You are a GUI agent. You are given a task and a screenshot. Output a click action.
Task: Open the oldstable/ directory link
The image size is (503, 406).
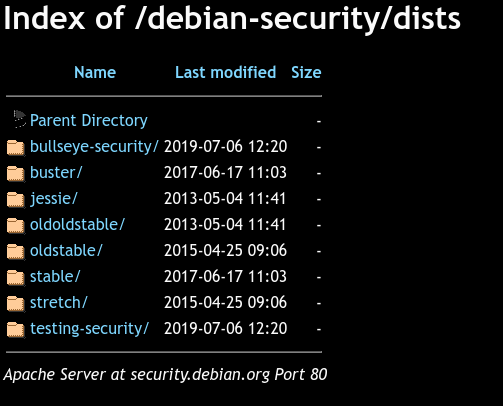66,250
